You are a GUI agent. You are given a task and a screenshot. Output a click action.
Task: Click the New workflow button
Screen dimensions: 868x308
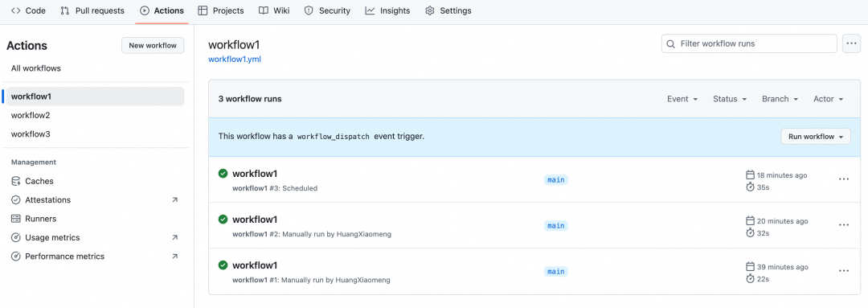[x=153, y=45]
